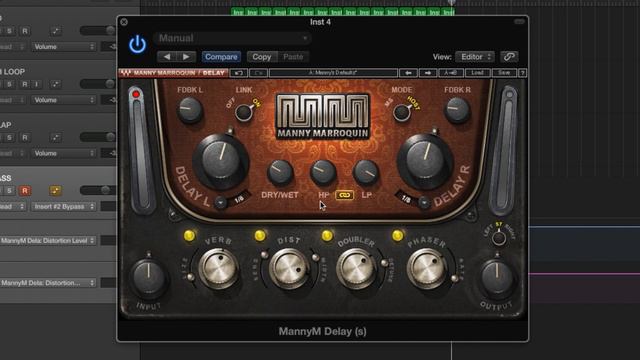Click the Paste button
640x360 pixels.
293,57
